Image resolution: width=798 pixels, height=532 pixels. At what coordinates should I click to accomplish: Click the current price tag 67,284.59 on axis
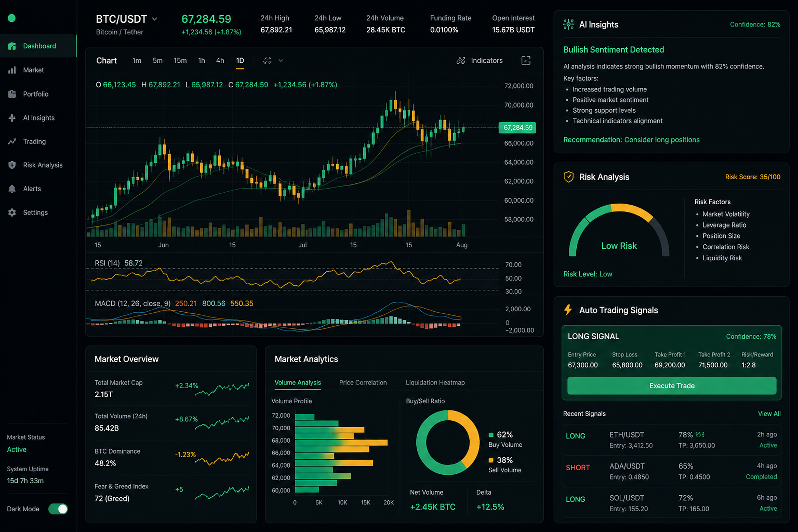point(517,128)
